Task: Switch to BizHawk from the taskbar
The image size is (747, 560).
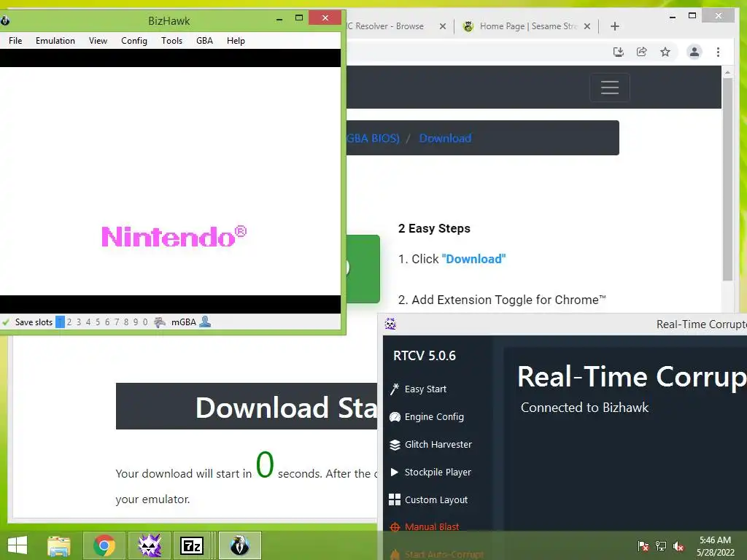Action: point(239,545)
